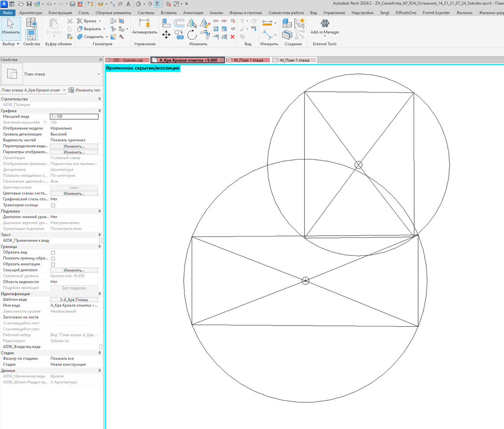Click the Unpin element icon
The image size is (504, 429).
pos(233,21)
